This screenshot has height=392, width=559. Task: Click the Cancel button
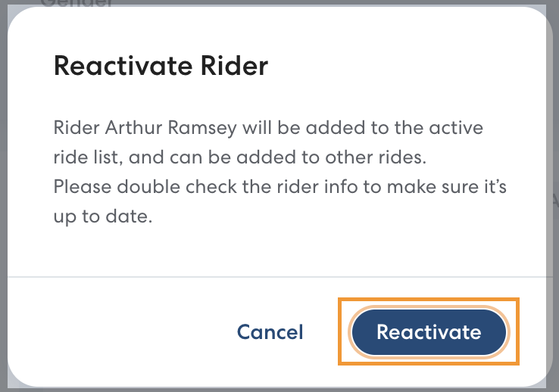tap(270, 331)
